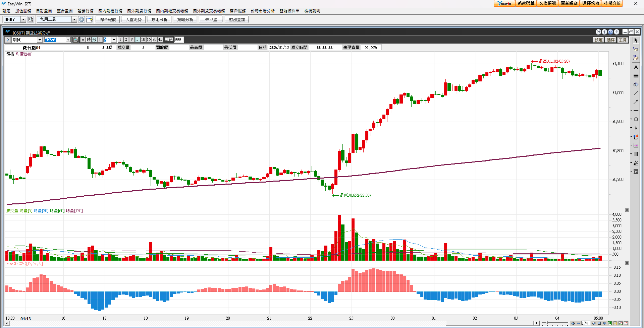Click the gear settings icon in toolbar

81,19
